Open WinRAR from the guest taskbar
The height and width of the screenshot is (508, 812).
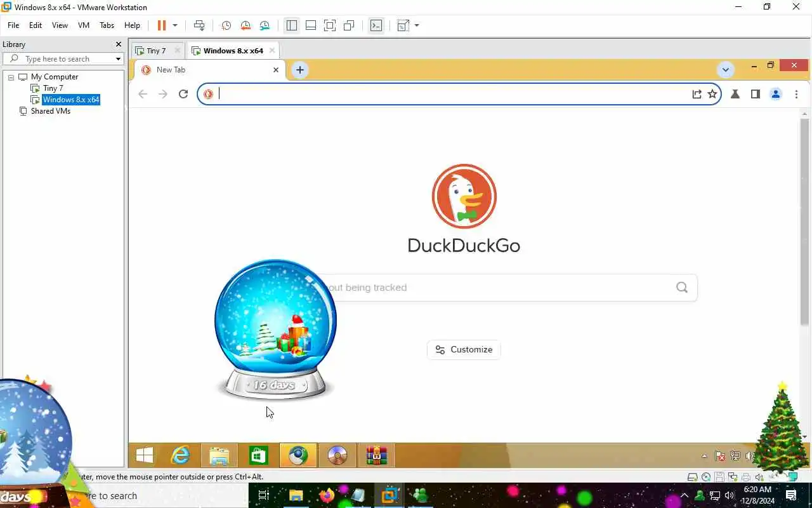[x=377, y=455]
